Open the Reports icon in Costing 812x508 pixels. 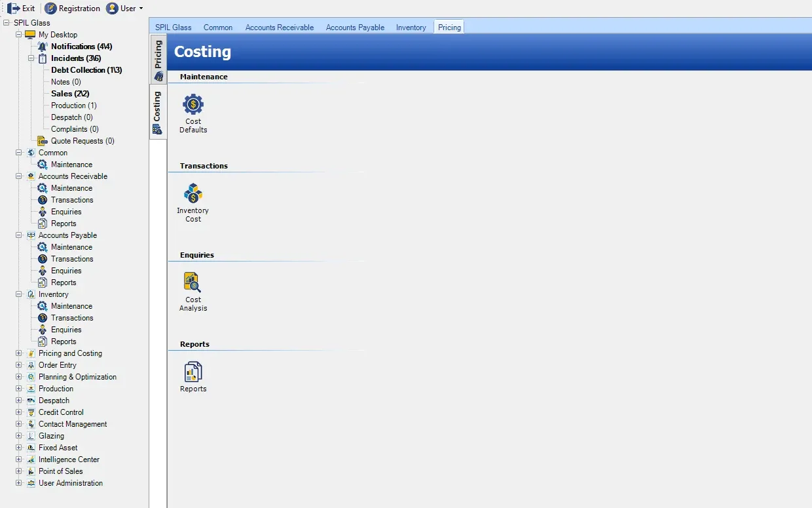[x=193, y=372]
